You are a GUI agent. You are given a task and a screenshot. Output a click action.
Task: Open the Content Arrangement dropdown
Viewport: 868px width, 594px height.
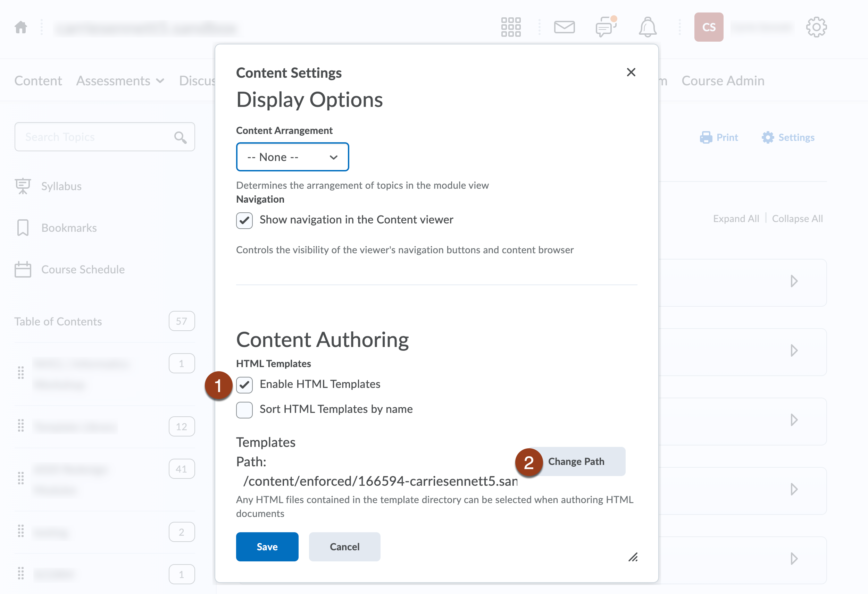click(x=292, y=157)
